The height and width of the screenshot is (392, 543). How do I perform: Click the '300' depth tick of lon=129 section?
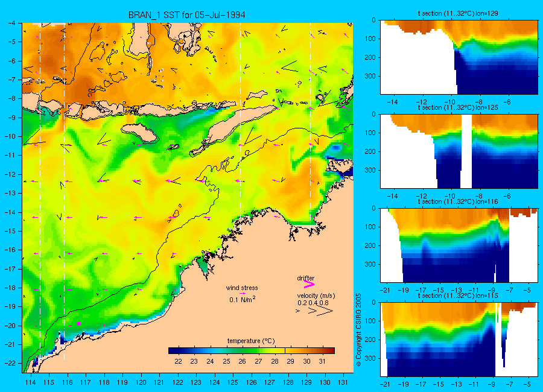[371, 76]
